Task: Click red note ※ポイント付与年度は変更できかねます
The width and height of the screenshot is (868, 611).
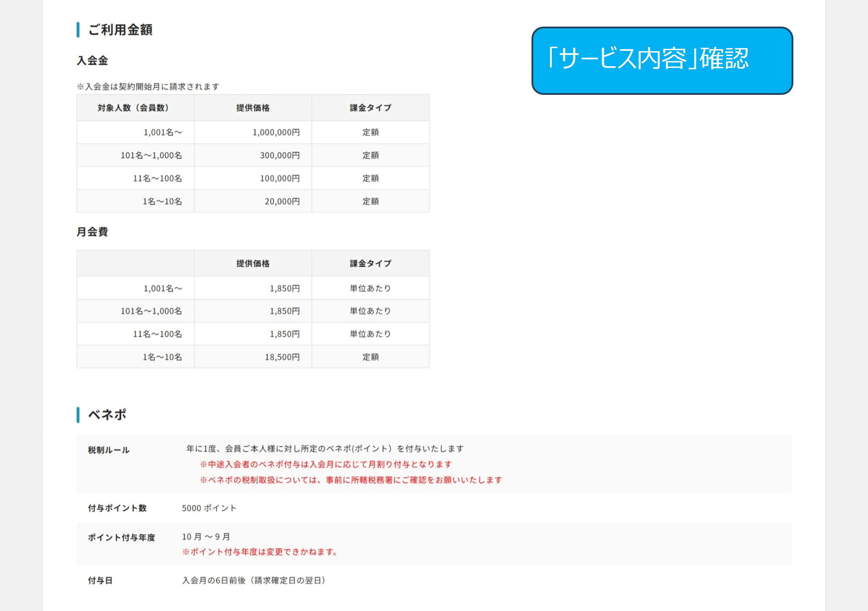Action: (260, 552)
